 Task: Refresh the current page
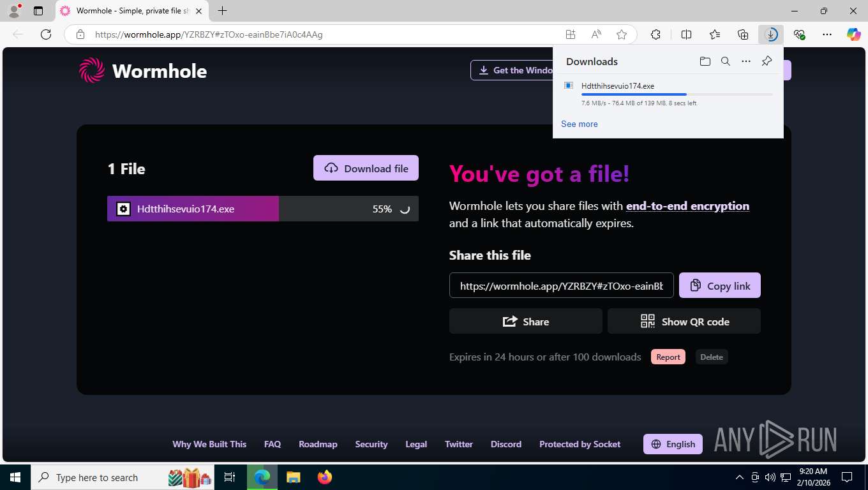point(46,34)
